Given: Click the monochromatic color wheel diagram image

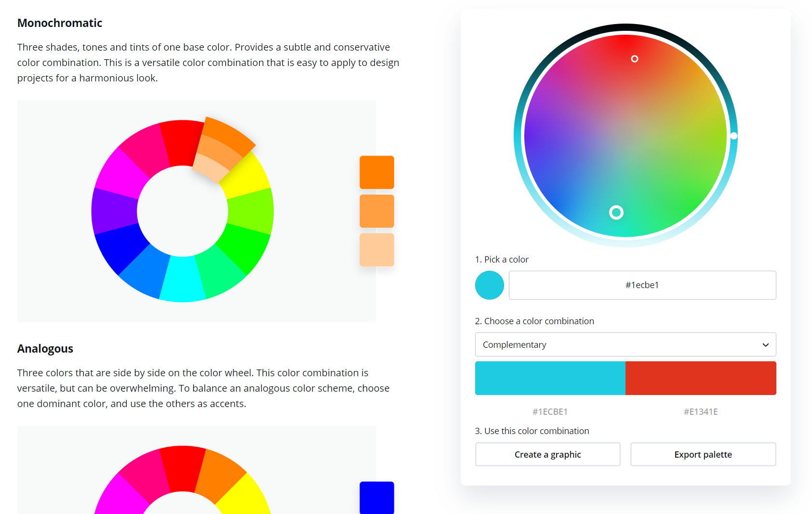Looking at the screenshot, I should [x=197, y=211].
